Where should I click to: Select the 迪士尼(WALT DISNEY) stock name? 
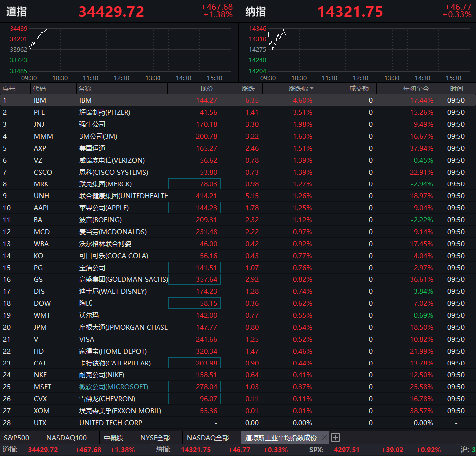pos(113,291)
